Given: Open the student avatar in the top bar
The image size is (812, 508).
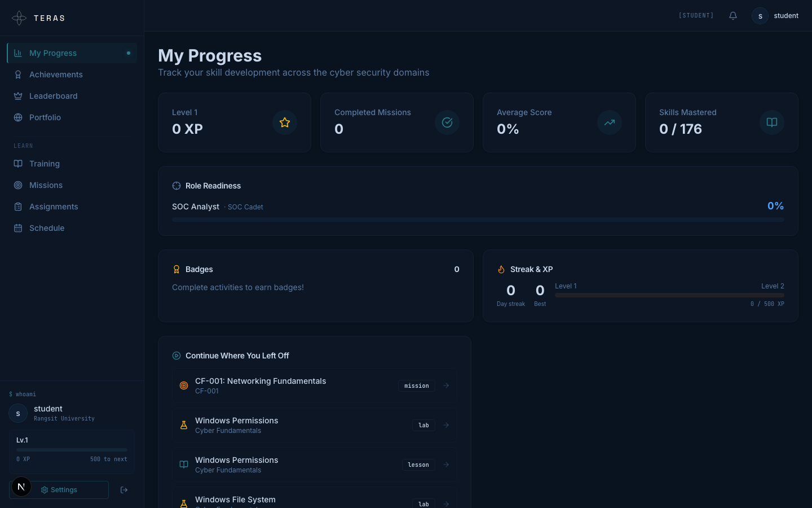Looking at the screenshot, I should (760, 16).
